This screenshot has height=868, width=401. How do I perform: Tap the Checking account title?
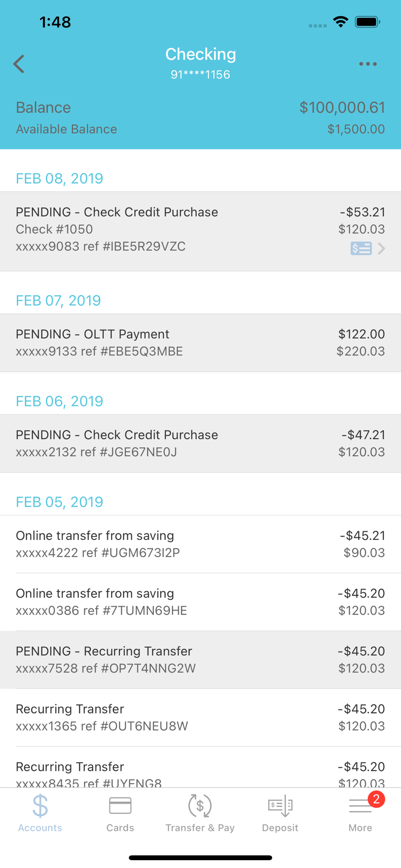(x=200, y=55)
